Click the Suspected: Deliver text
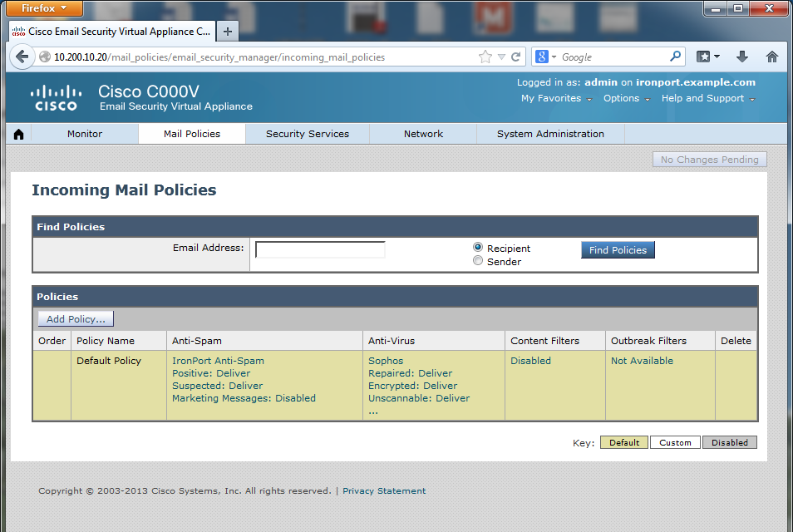 [x=218, y=386]
